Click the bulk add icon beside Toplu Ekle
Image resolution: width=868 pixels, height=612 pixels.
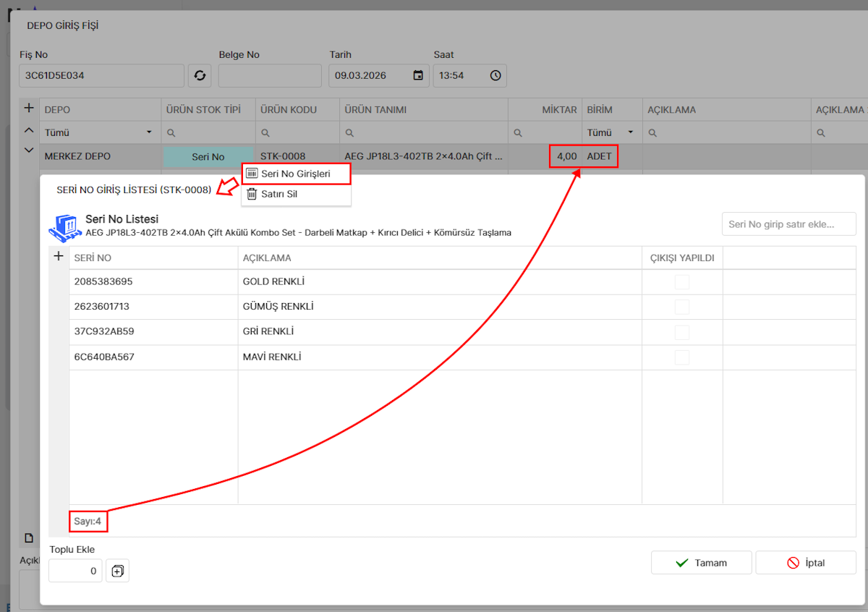pyautogui.click(x=117, y=571)
